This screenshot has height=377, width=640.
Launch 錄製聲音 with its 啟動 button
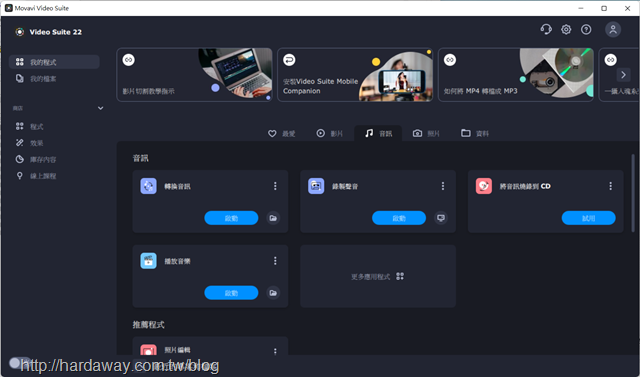point(399,218)
